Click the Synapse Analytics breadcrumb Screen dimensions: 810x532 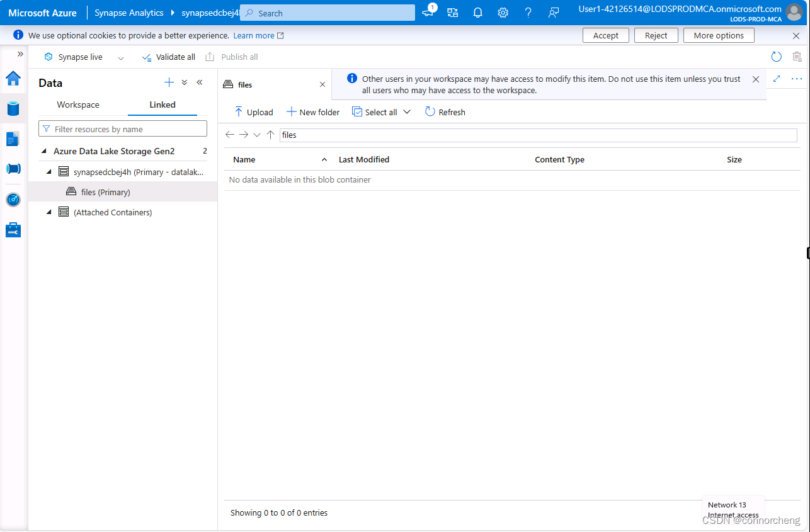pos(129,13)
